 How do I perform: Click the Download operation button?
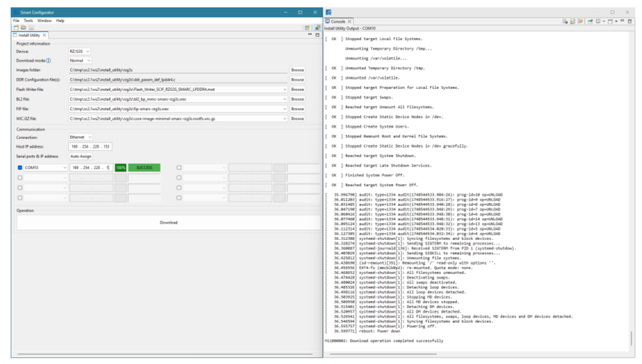[x=169, y=223]
